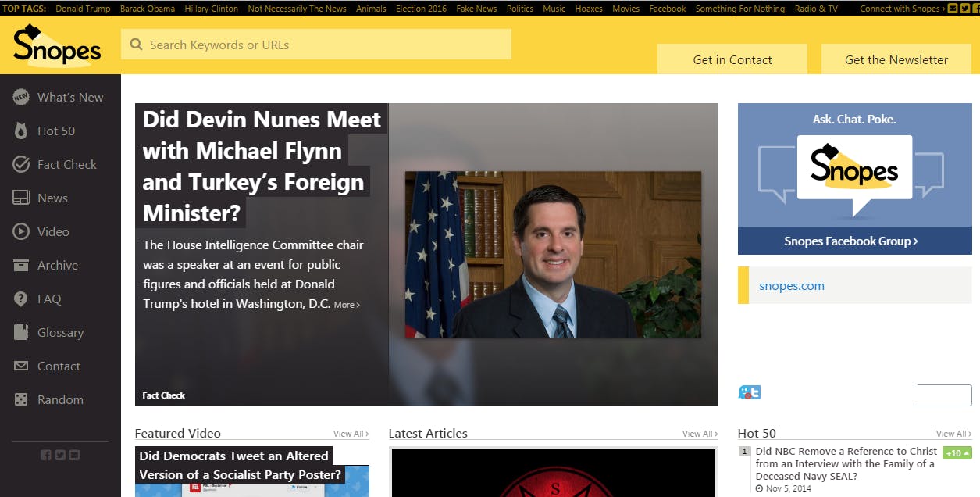The width and height of the screenshot is (980, 497).
Task: Click the Get the Newsletter button
Action: (x=896, y=59)
